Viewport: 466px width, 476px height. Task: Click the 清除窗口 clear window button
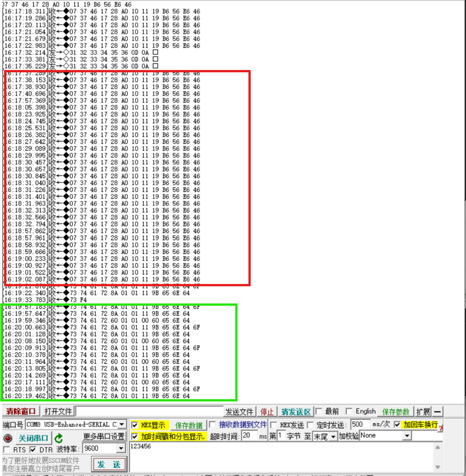[21, 411]
